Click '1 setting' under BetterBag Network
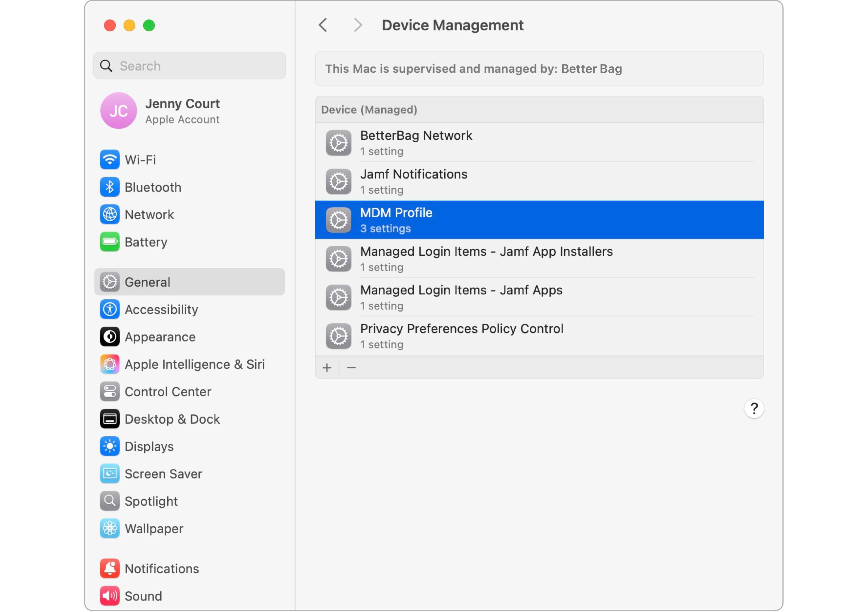Viewport: 868px width, 612px height. click(382, 151)
